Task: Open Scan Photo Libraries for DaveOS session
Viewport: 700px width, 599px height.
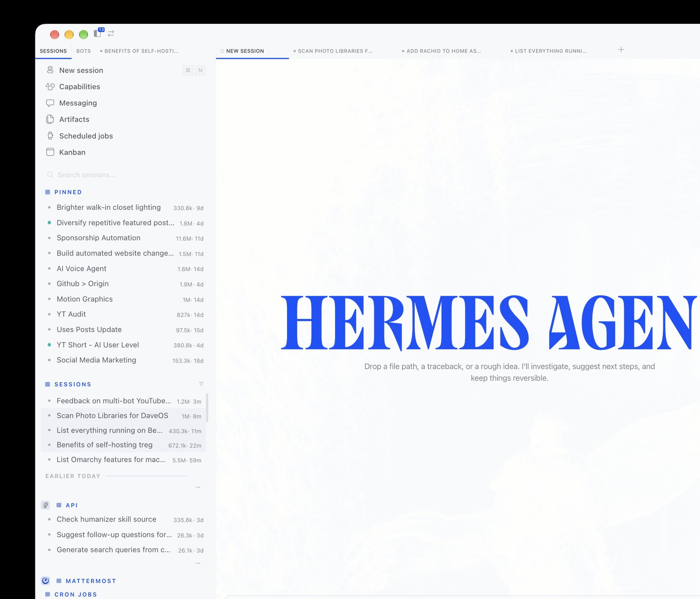Action: [x=123, y=416]
